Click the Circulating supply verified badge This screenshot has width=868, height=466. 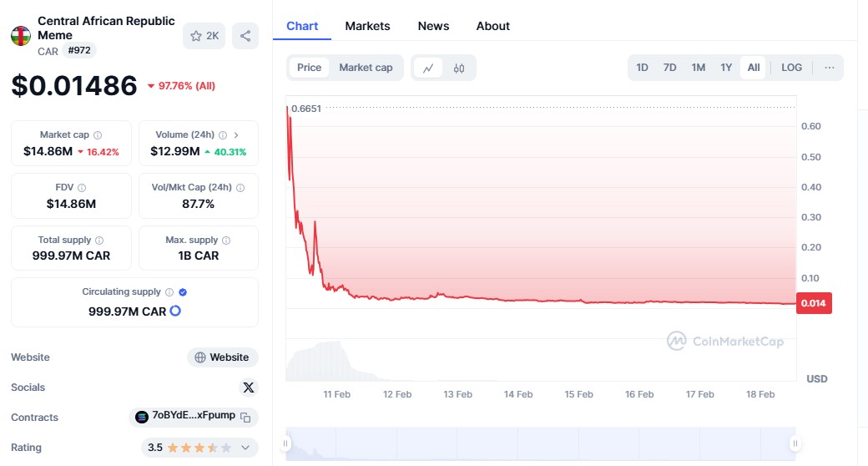tap(183, 292)
